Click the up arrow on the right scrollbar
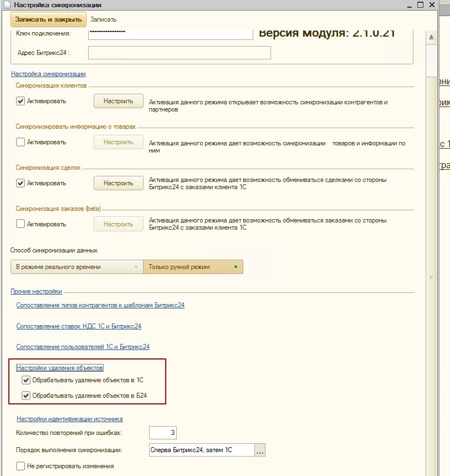This screenshot has width=450, height=476. point(431,37)
